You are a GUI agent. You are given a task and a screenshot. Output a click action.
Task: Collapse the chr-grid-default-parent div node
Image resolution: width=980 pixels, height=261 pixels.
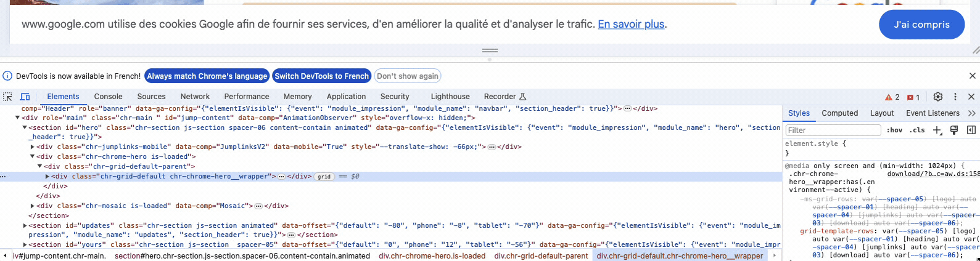40,167
